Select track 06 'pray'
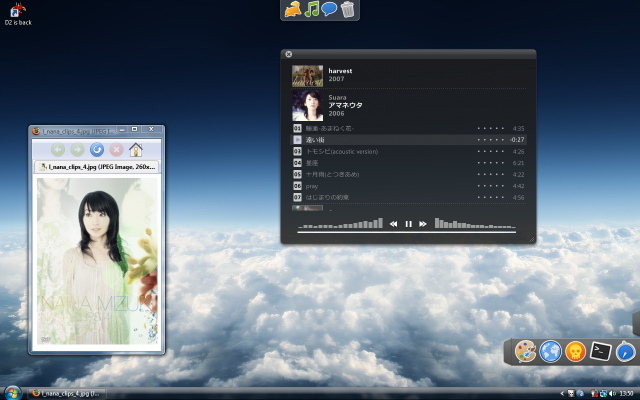This screenshot has height=400, width=640. (408, 186)
